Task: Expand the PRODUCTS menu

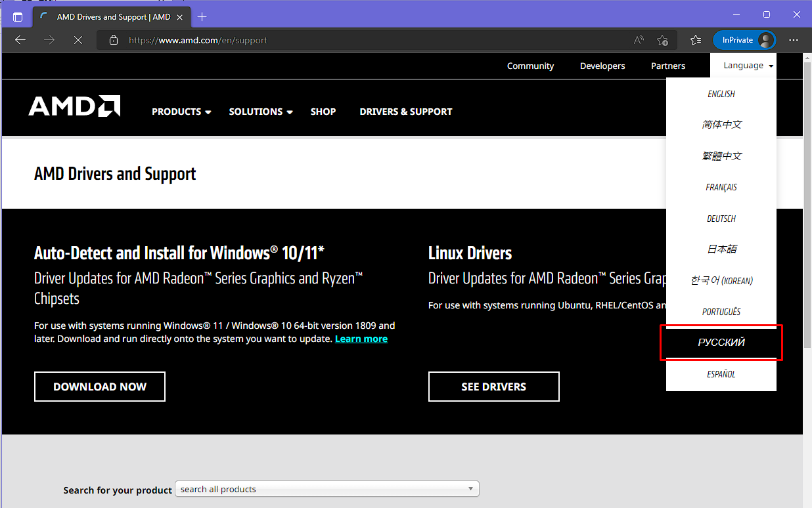Action: point(181,112)
